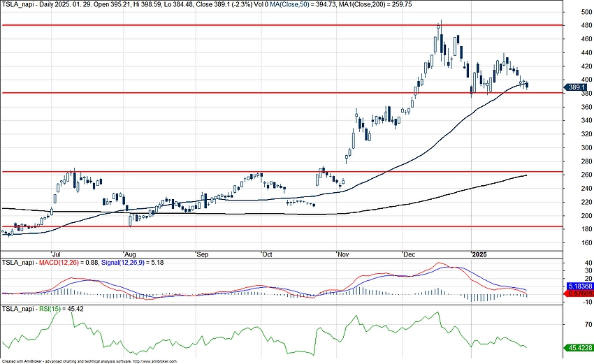The image size is (594, 364).
Task: Click the Nov date axis label
Action: (x=343, y=254)
